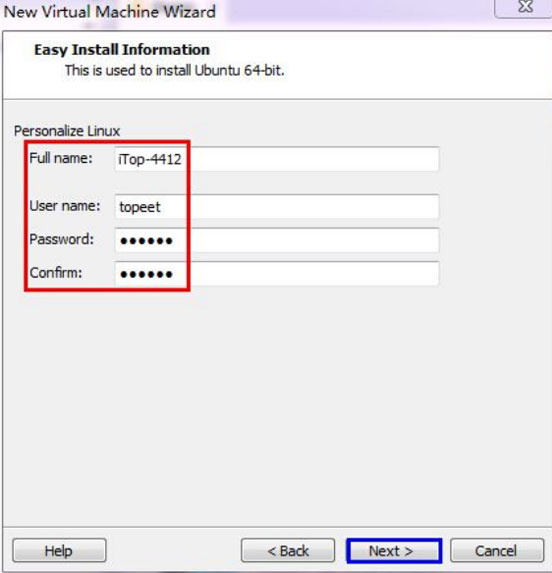Click the New Virtual Machine Wizard title bar
Viewport: 552px width, 573px height.
coord(110,12)
